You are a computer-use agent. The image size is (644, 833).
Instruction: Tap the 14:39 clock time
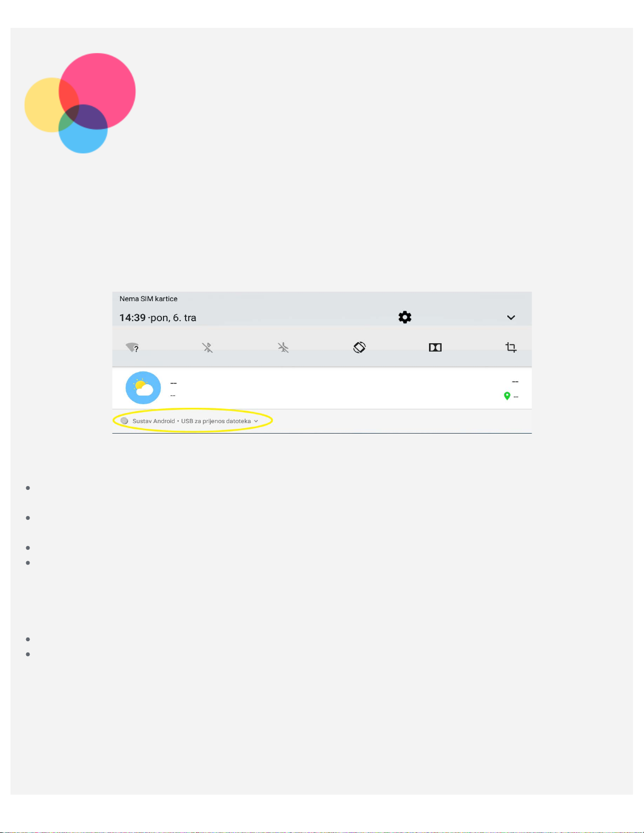point(132,317)
